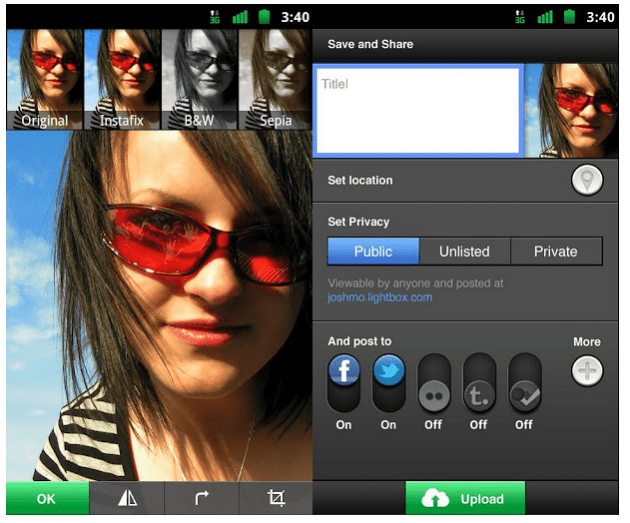This screenshot has width=630, height=523.
Task: Confirm edits with the OK button
Action: click(47, 498)
